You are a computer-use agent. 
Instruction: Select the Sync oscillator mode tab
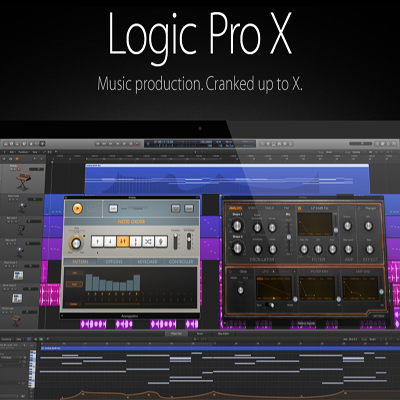[x=252, y=208]
